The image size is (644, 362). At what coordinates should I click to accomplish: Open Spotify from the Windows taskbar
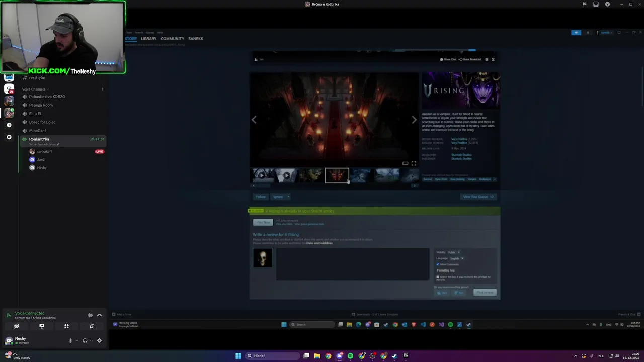351,356
